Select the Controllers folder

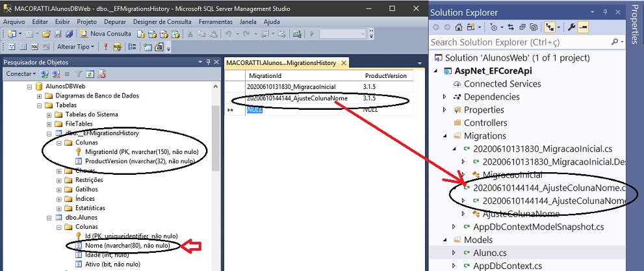pyautogui.click(x=485, y=123)
